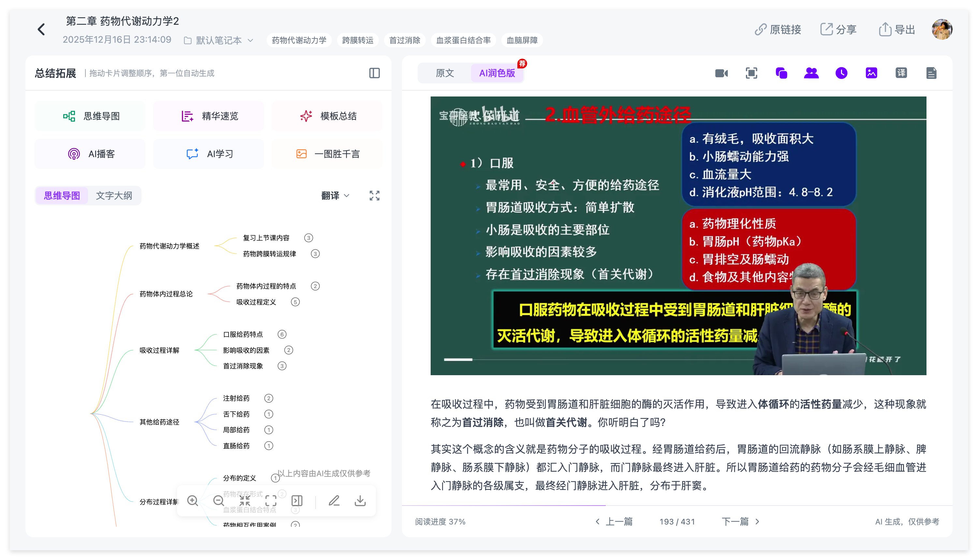Switch to AI润色版 tab
Viewport: 978px width, 560px height.
(496, 73)
